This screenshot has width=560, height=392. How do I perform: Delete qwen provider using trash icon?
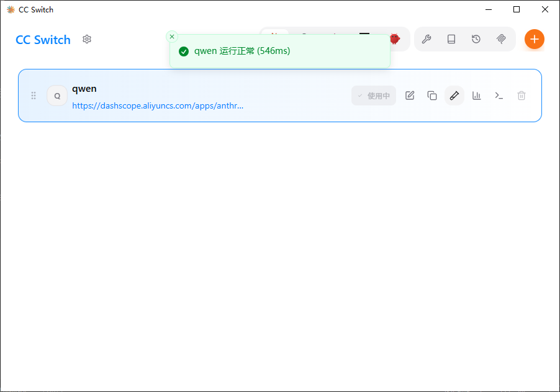(522, 96)
